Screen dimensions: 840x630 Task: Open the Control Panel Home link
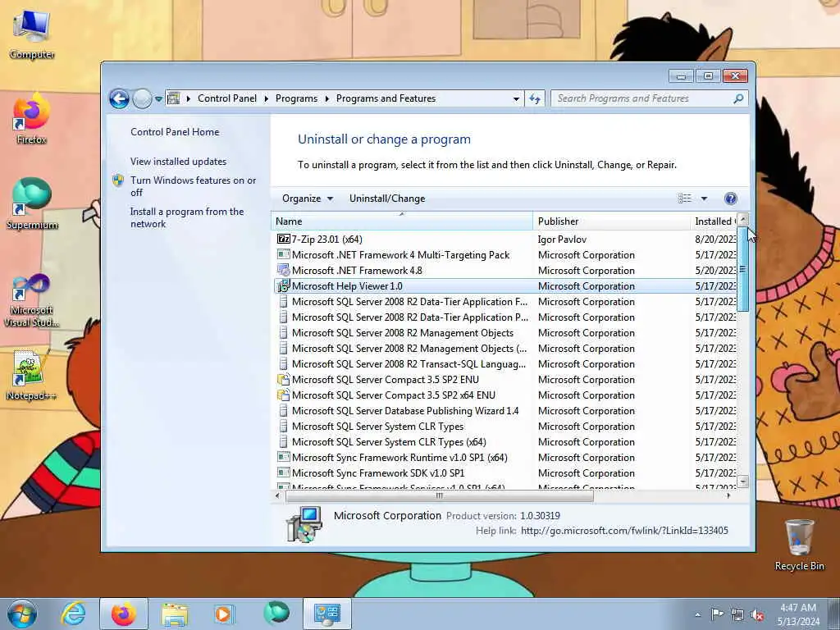(x=175, y=132)
